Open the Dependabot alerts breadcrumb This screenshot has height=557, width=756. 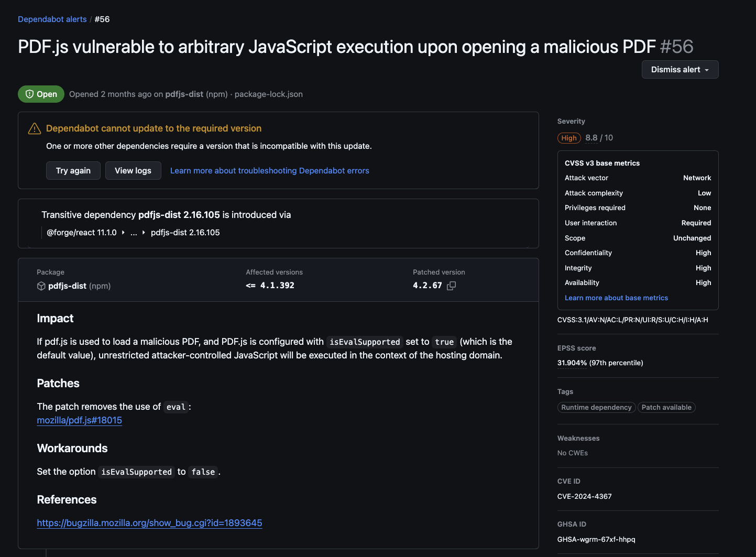(52, 19)
